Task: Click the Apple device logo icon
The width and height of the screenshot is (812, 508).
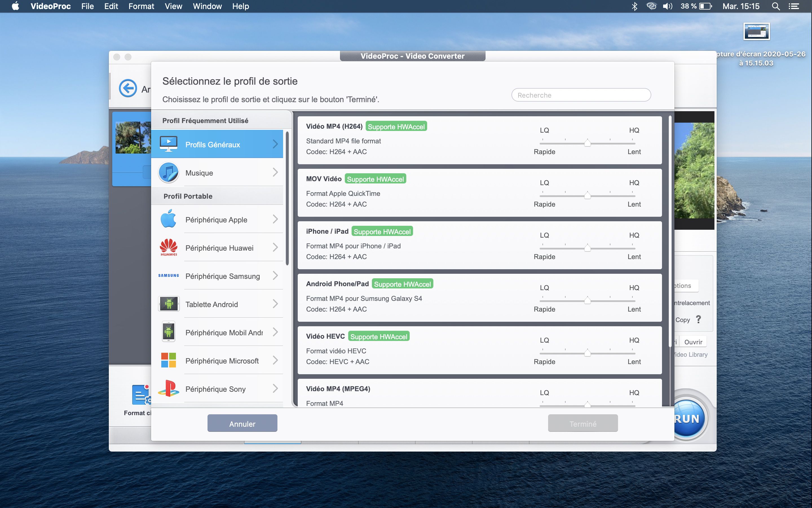Action: click(x=168, y=219)
